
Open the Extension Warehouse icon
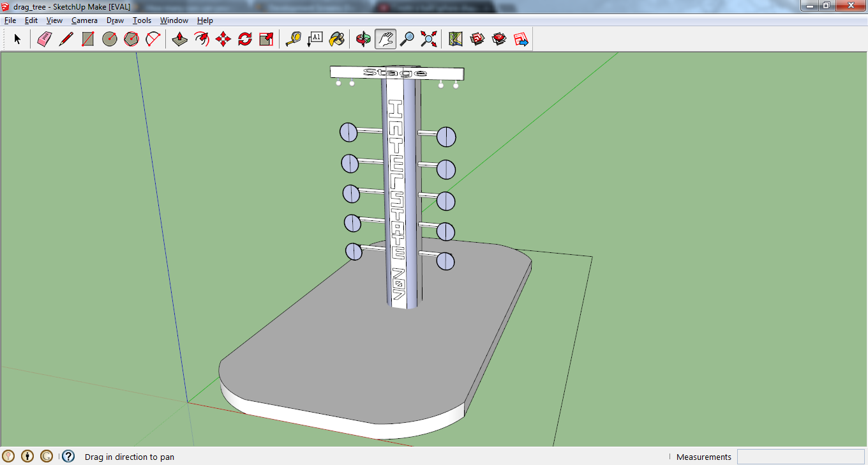pyautogui.click(x=499, y=39)
